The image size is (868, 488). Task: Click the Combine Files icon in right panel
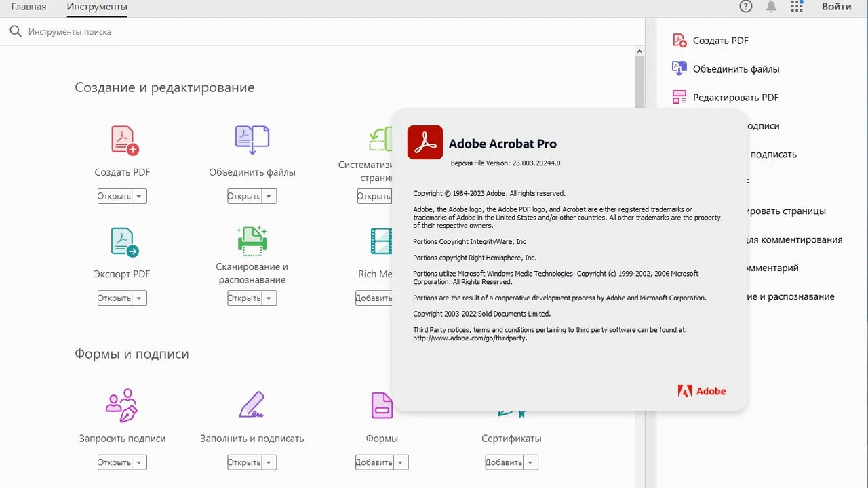679,68
